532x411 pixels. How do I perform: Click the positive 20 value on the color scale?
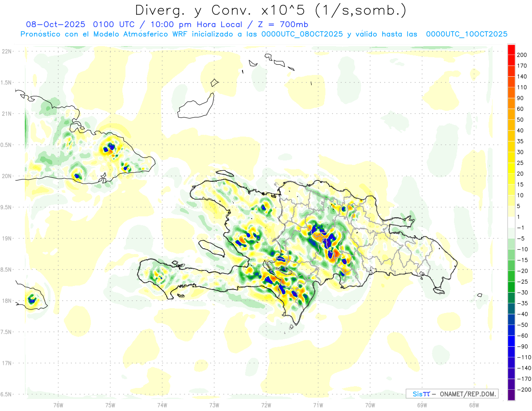click(x=521, y=173)
